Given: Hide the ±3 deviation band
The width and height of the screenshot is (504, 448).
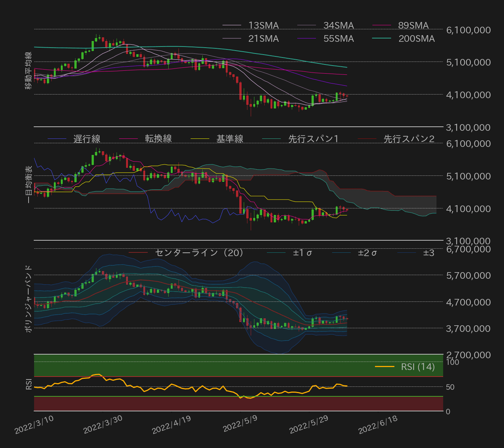Looking at the screenshot, I should 407,252.
